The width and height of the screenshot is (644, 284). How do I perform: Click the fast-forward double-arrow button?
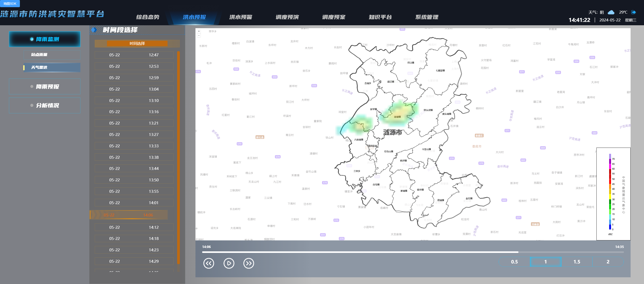tap(248, 263)
